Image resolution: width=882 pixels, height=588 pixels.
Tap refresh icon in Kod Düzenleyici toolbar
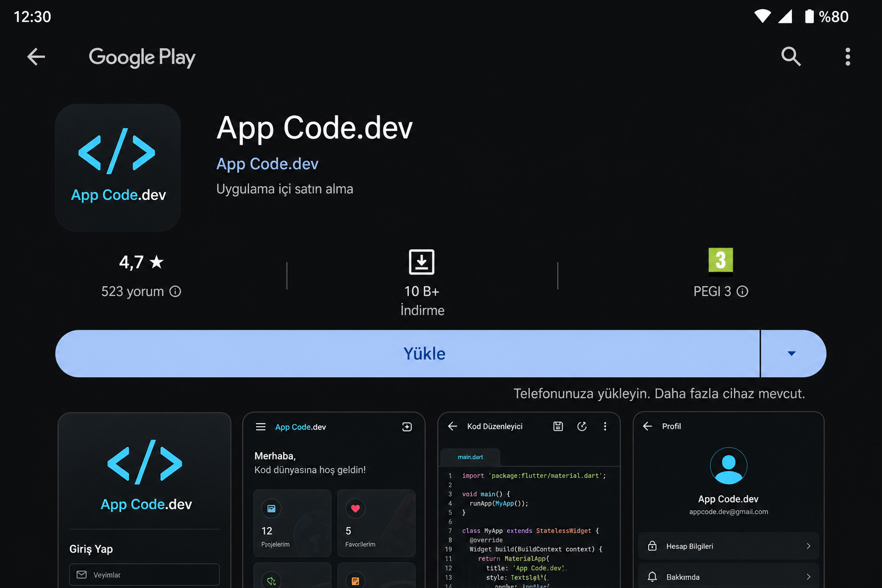point(582,426)
